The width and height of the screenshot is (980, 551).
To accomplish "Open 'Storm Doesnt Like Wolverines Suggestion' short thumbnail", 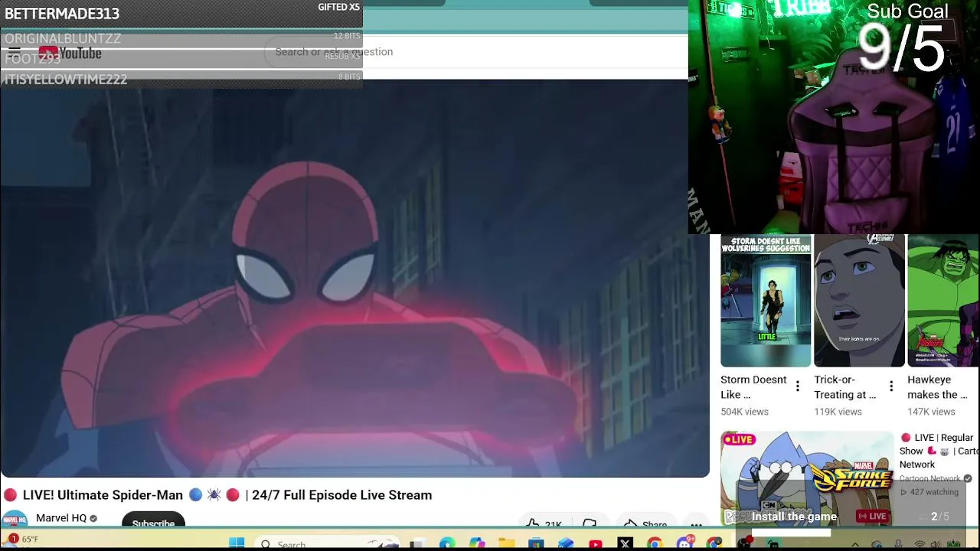I will 766,302.
